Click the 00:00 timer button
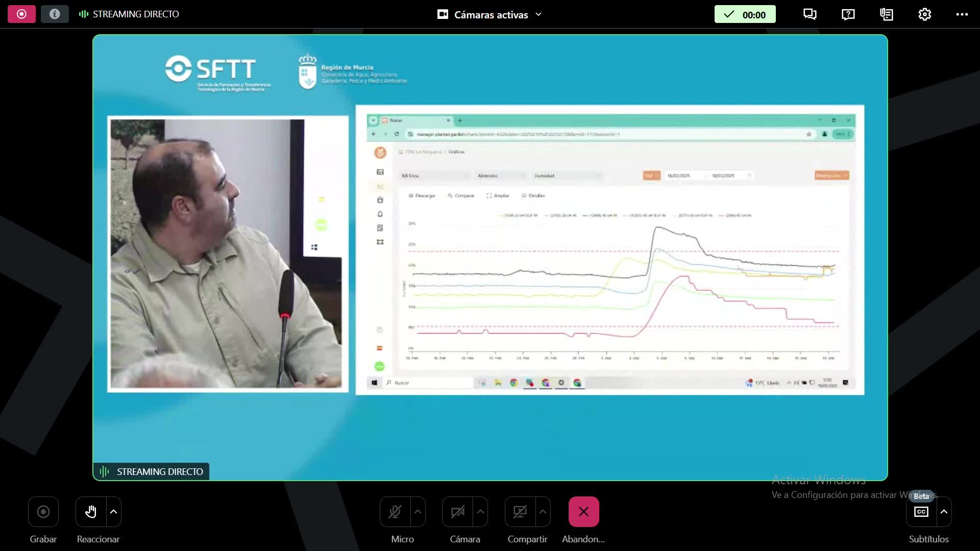 pos(745,14)
